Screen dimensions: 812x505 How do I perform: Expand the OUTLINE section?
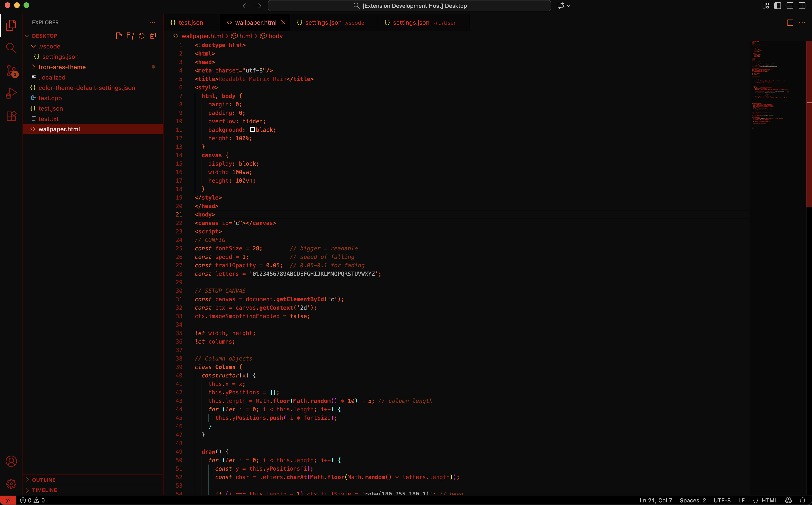44,480
